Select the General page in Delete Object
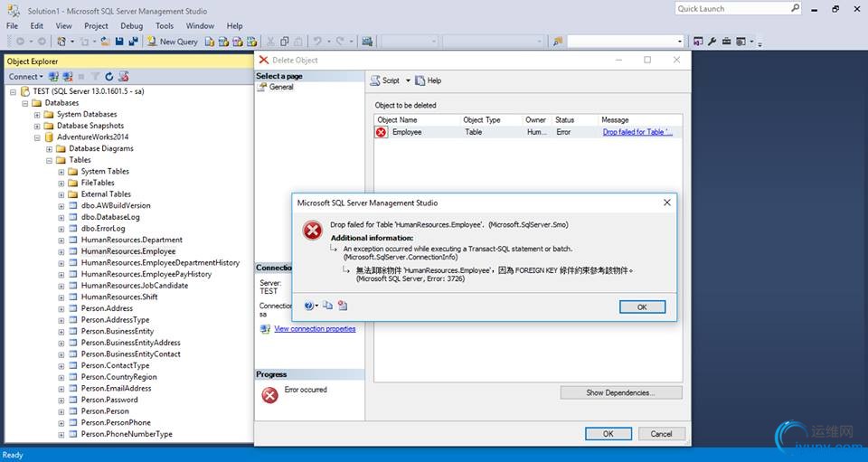Viewport: 868px width, 462px height. coord(281,87)
